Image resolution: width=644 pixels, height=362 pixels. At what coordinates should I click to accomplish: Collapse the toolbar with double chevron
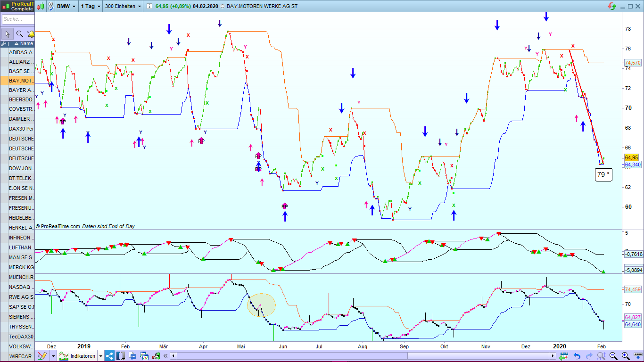click(x=166, y=356)
